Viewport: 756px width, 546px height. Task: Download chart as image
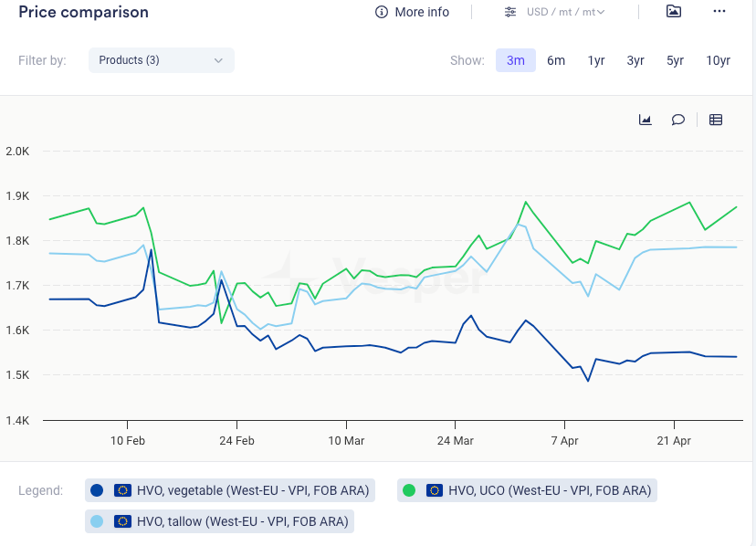pyautogui.click(x=673, y=12)
